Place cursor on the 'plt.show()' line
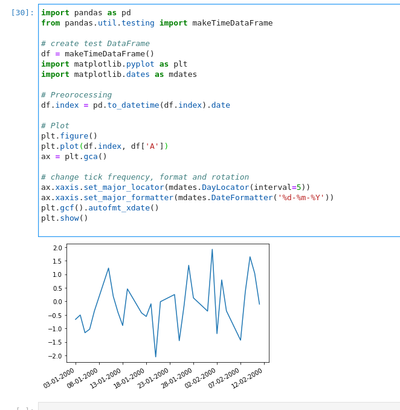 click(64, 218)
